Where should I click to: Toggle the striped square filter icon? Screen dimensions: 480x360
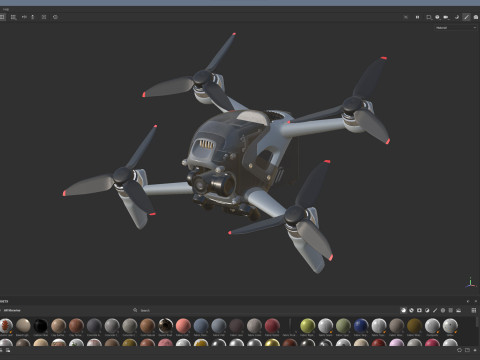tap(451, 310)
